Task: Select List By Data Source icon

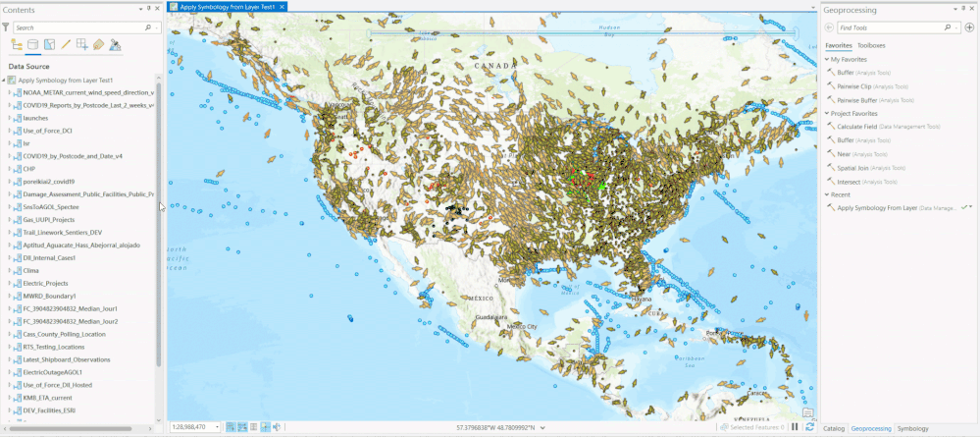Action: (x=33, y=44)
